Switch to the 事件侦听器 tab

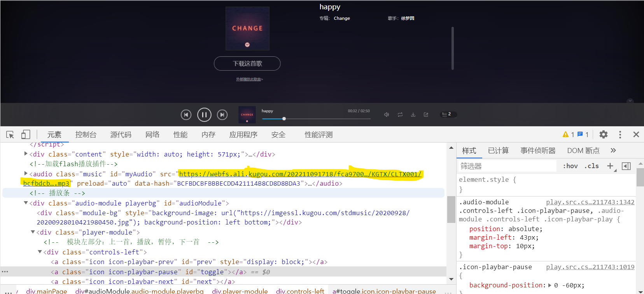[538, 151]
